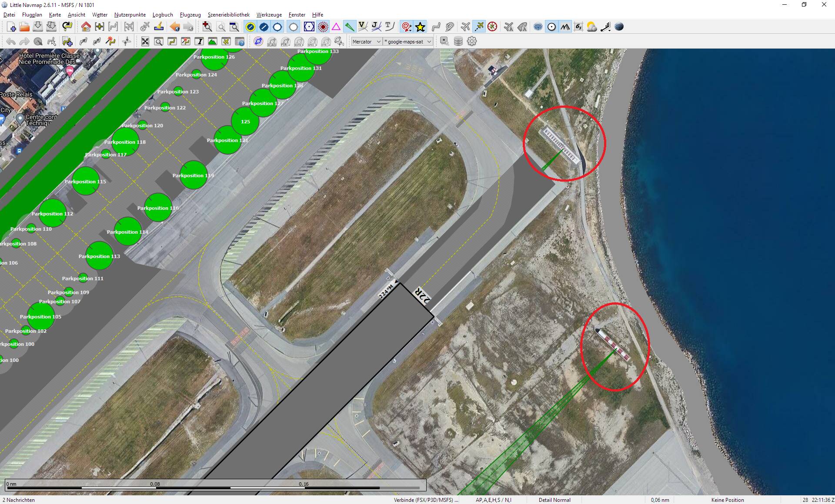Viewport: 835px width, 504px height.
Task: Open the Little Navmap options gear
Action: coord(471,41)
